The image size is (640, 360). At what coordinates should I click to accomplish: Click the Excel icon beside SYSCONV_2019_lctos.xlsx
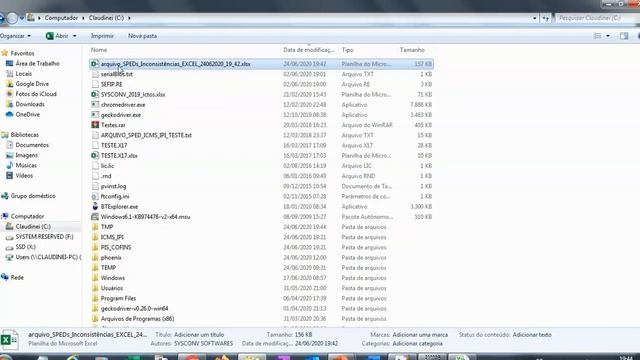point(95,95)
